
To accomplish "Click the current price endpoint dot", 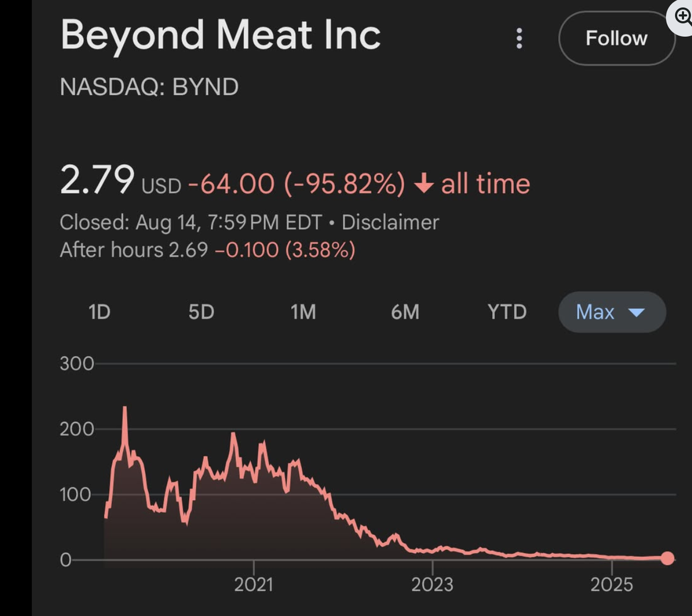I will pos(667,558).
